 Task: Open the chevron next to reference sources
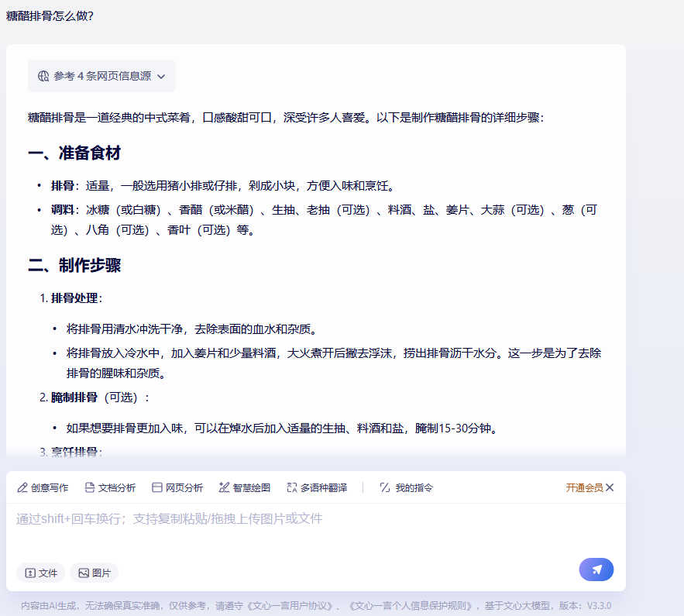point(161,75)
